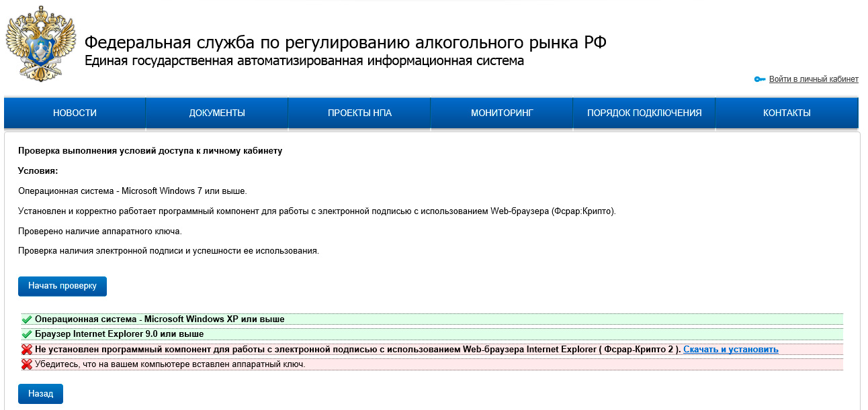868x410 pixels.
Task: Click the result text Браузер Internet Explorer 9.0 или выше
Action: click(119, 334)
